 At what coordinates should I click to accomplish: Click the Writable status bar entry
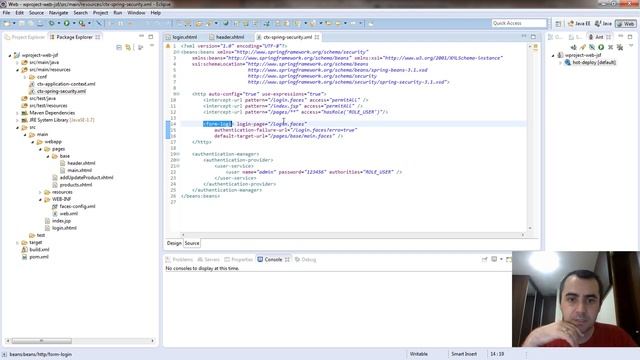[418, 354]
